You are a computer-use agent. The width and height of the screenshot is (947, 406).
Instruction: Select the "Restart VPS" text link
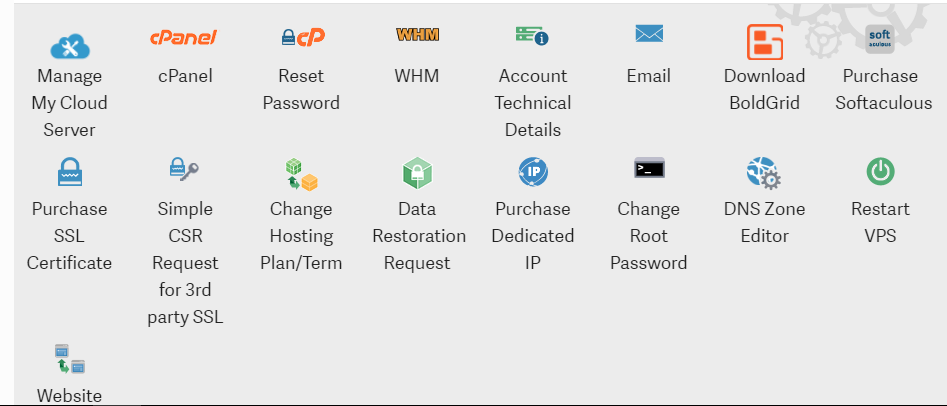(x=880, y=222)
